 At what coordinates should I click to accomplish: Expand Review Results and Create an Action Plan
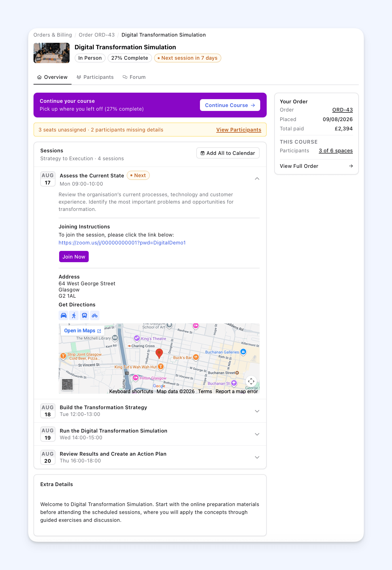tap(257, 457)
